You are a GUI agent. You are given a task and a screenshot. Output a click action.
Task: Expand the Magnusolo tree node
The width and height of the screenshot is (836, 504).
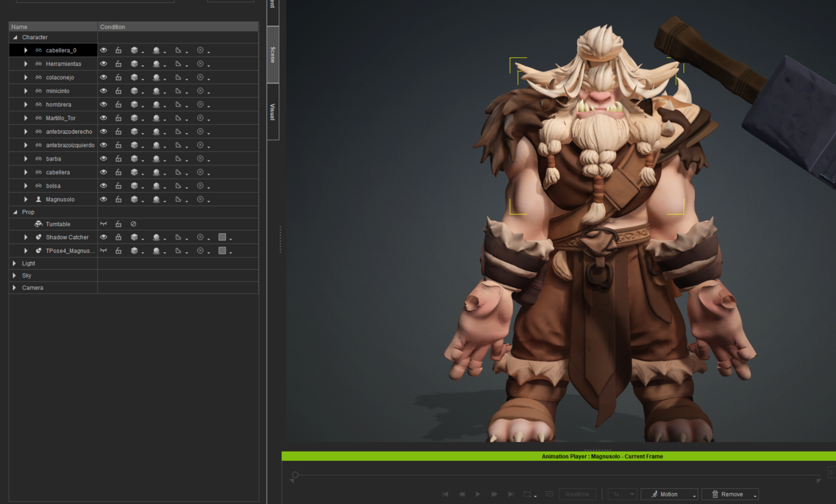point(26,199)
